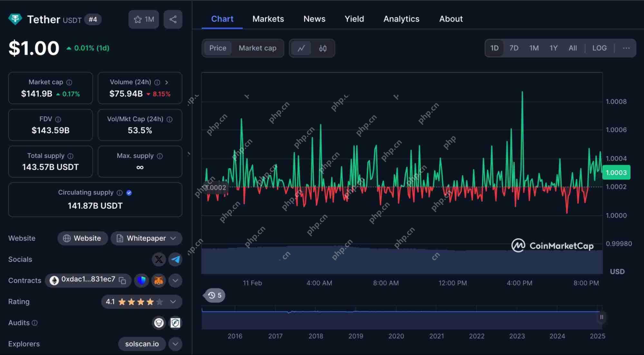Copy the Tether contract address

123,280
